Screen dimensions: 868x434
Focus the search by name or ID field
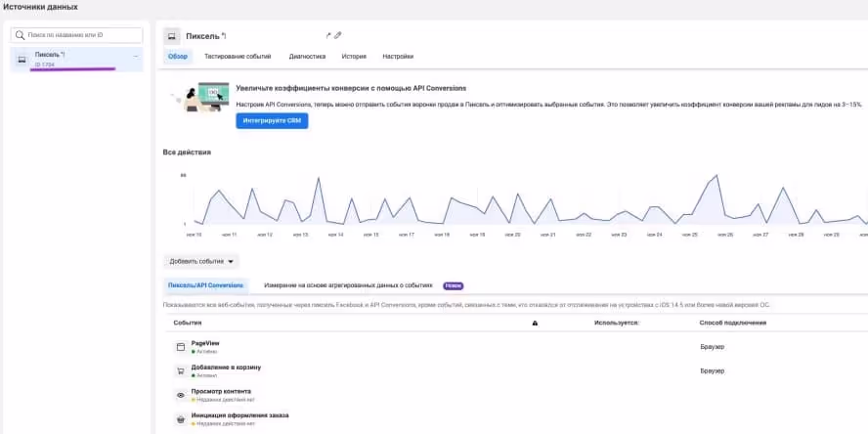(x=76, y=35)
